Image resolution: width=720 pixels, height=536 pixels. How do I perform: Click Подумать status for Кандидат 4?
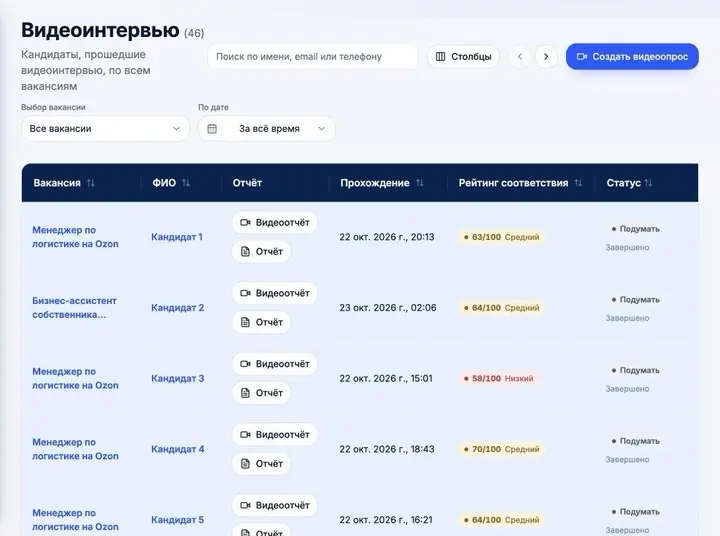click(x=636, y=441)
